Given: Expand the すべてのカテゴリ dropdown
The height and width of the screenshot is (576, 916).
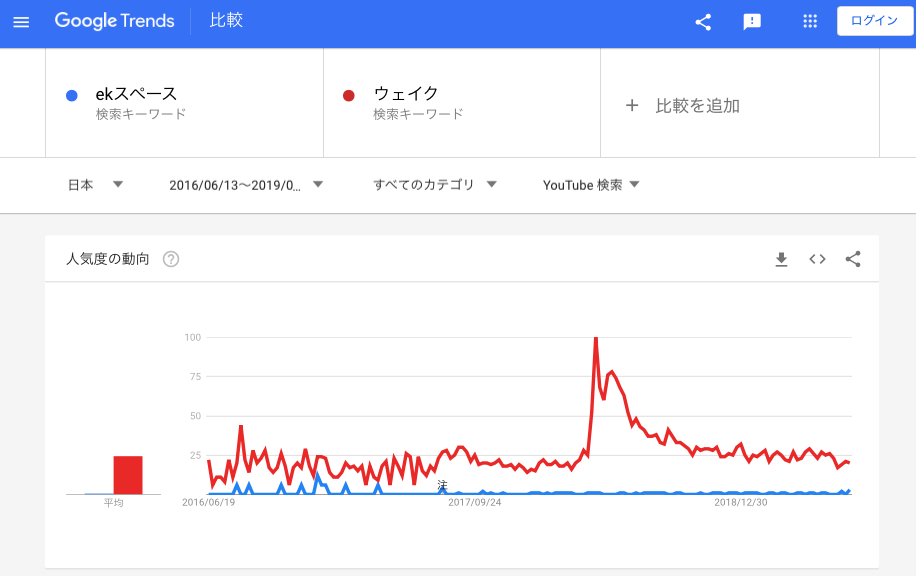Looking at the screenshot, I should (x=435, y=185).
